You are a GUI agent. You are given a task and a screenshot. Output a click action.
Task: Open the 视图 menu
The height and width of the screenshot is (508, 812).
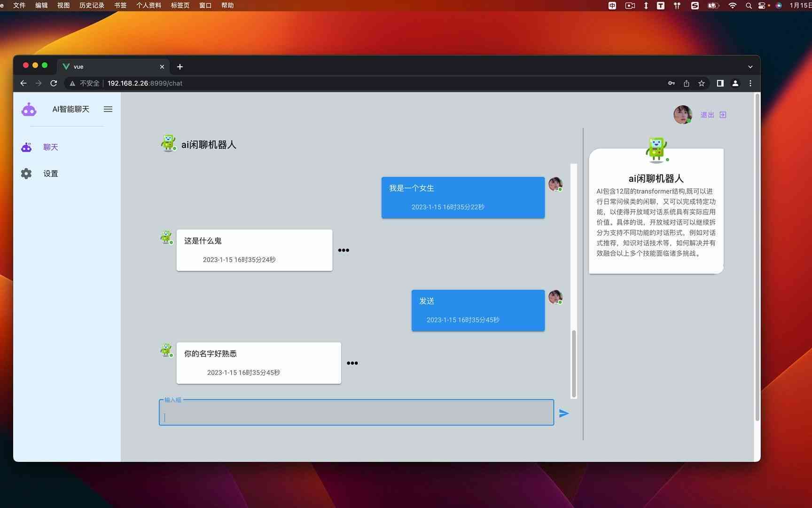pyautogui.click(x=63, y=5)
